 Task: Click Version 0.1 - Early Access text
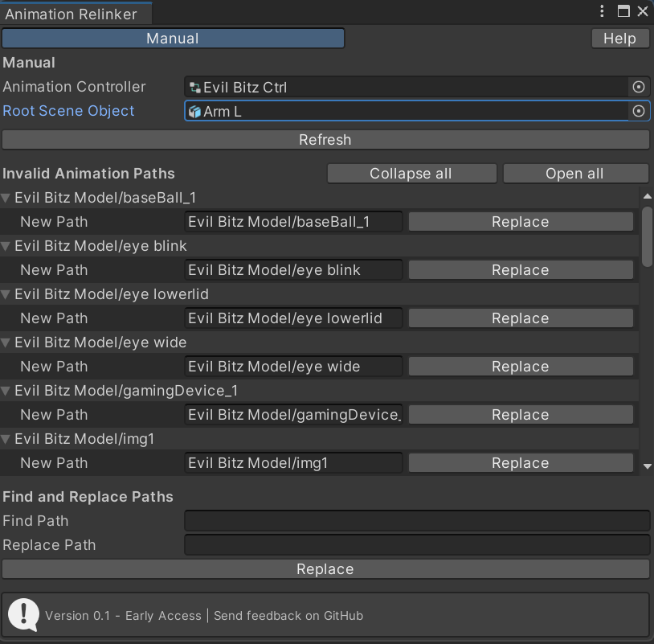[123, 616]
